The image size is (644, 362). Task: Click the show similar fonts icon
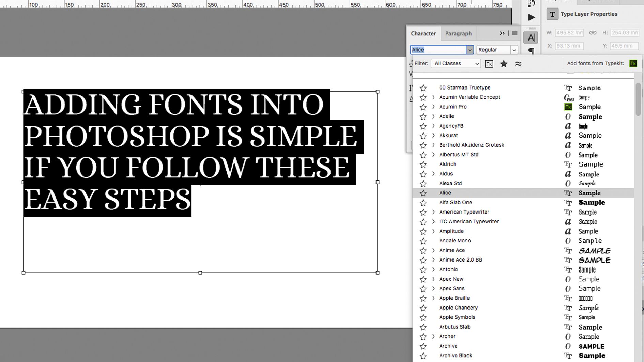pyautogui.click(x=518, y=64)
